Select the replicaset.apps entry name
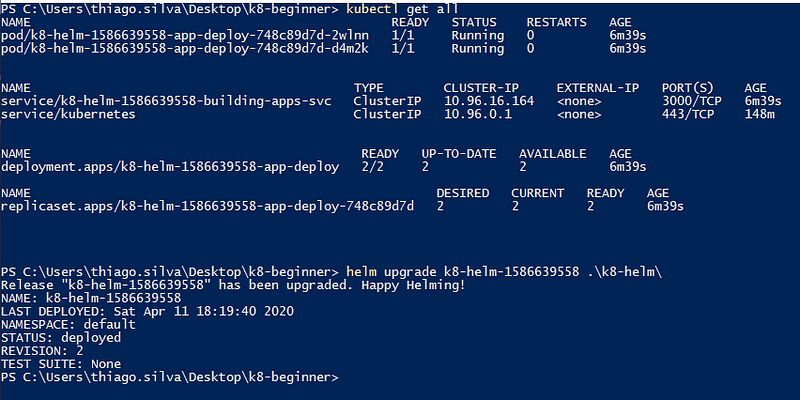Screen dimensions: 800x400 207,206
